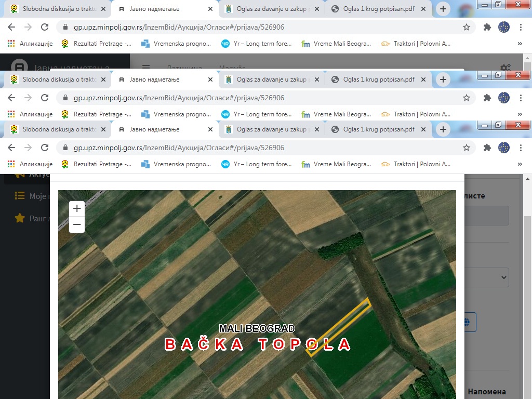Expand bookmarks overflow chevron in top bookmarks bar
Viewport: 532px width, 399px height.
[520, 44]
